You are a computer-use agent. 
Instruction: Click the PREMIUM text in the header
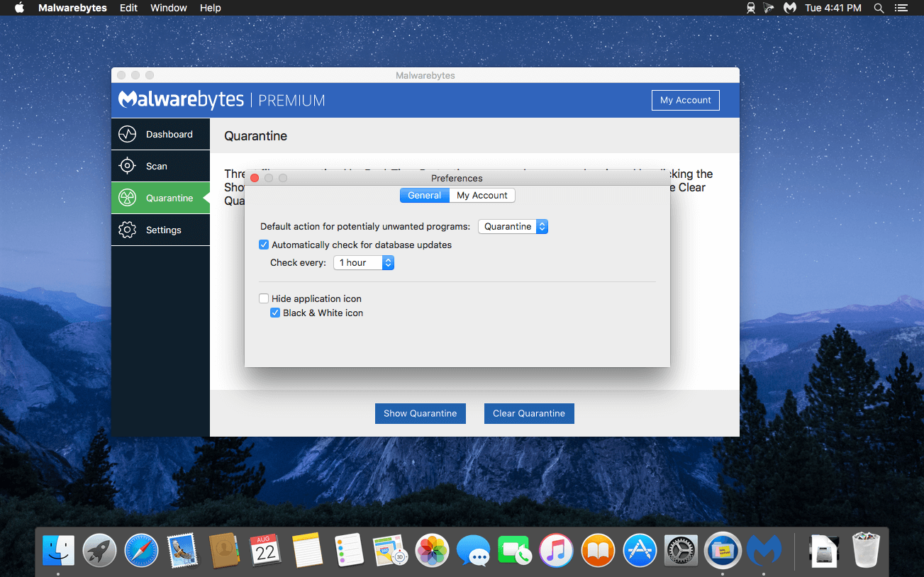click(291, 100)
